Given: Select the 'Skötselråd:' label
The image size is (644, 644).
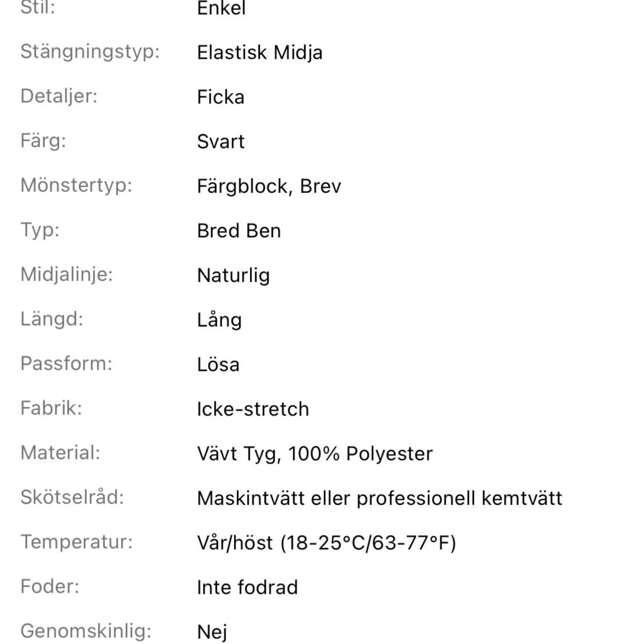Looking at the screenshot, I should tap(72, 497).
